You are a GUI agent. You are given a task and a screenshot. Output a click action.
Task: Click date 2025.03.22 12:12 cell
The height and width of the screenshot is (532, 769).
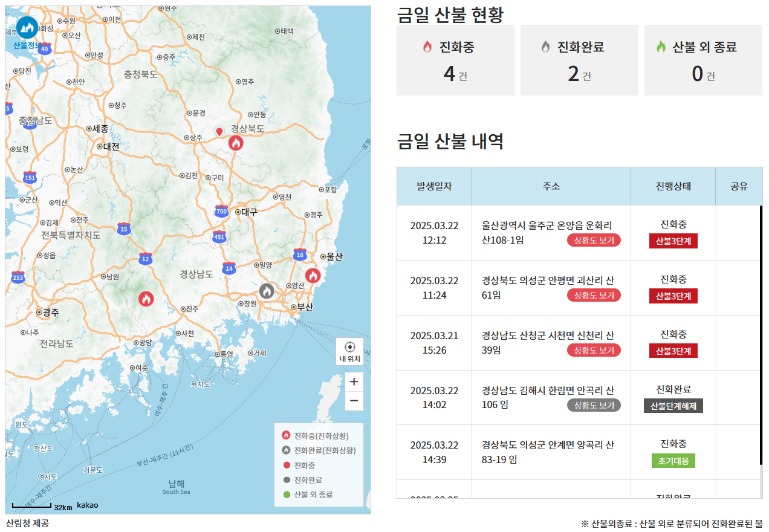click(434, 233)
